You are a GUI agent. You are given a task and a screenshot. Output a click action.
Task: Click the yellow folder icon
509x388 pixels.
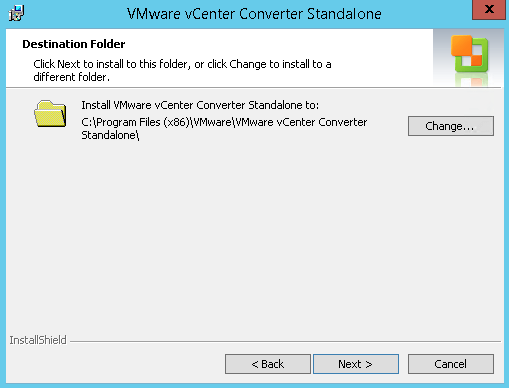click(50, 114)
